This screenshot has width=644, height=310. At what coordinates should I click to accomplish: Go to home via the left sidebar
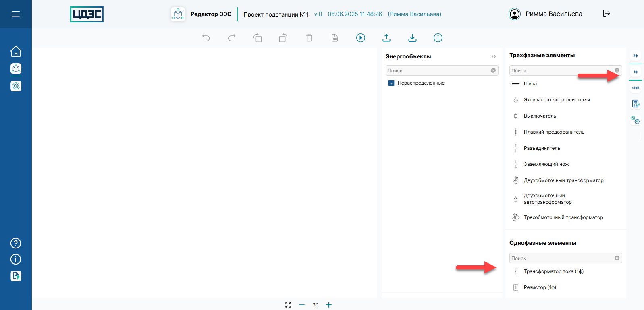[16, 52]
